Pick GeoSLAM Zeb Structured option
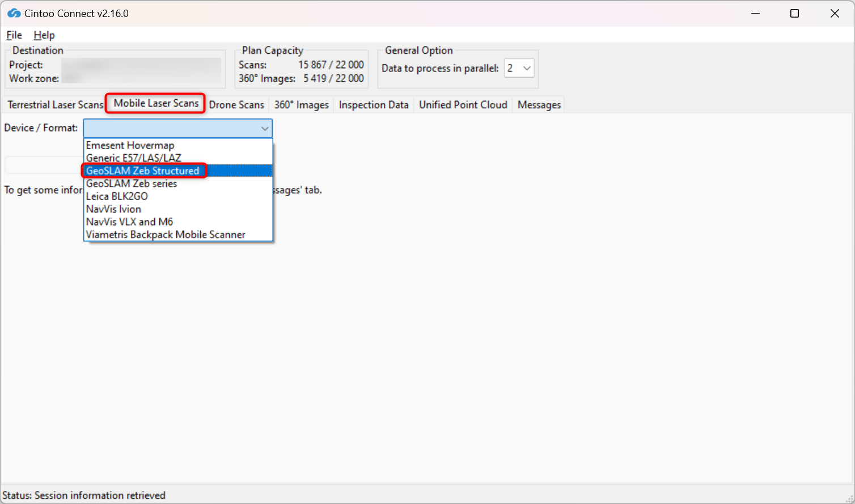The height and width of the screenshot is (504, 855). tap(178, 171)
